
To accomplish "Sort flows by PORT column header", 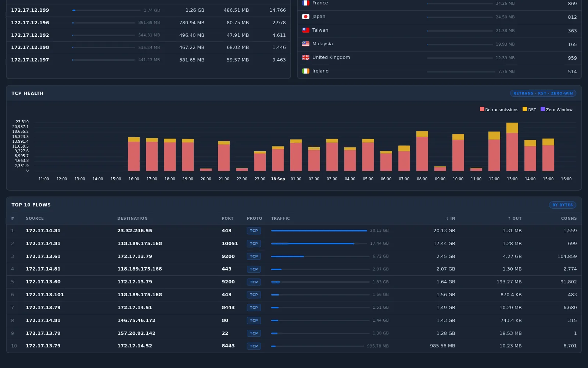I will [x=227, y=218].
